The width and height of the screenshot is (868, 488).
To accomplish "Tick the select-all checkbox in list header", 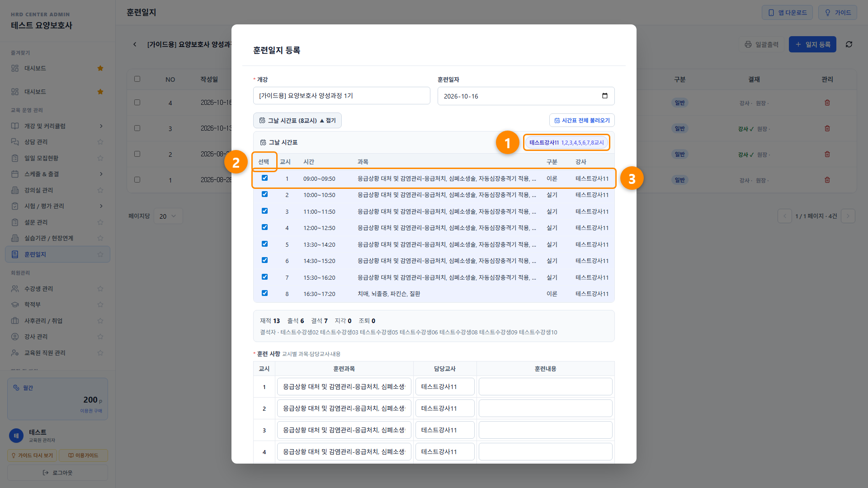I will pos(137,79).
